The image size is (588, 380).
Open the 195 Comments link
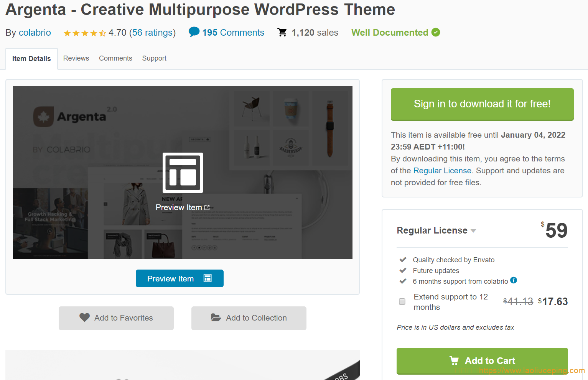click(x=233, y=33)
